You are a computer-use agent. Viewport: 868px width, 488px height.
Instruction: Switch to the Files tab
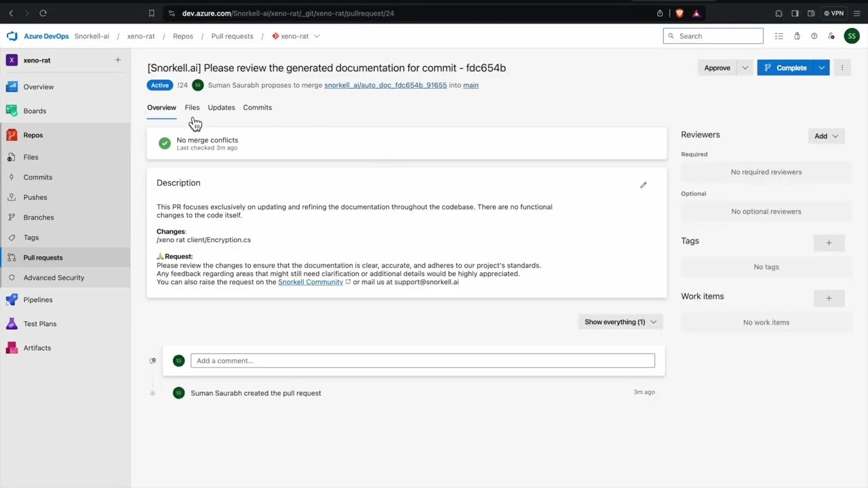point(192,108)
